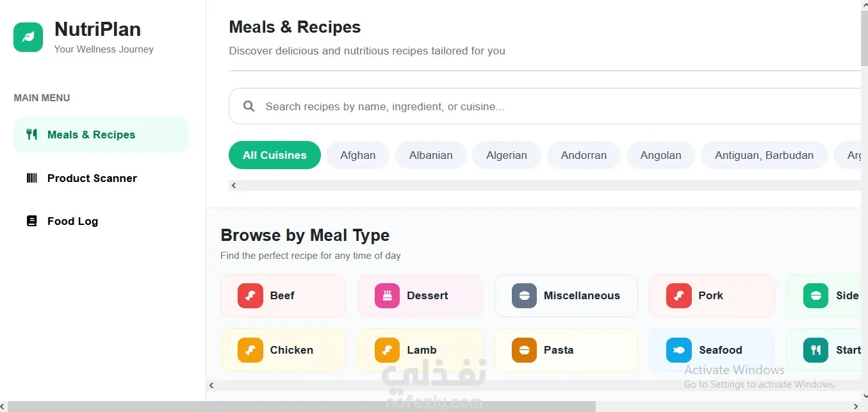
Task: Toggle the Afghan cuisine filter
Action: [x=357, y=155]
